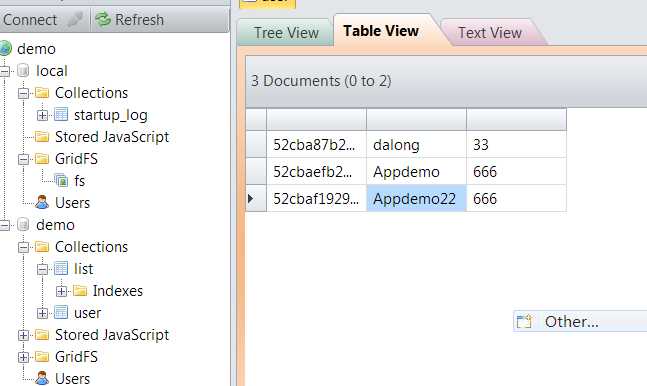Screen dimensions: 647x386
Task: Click the icon beside the Other... entry
Action: pyautogui.click(x=524, y=321)
